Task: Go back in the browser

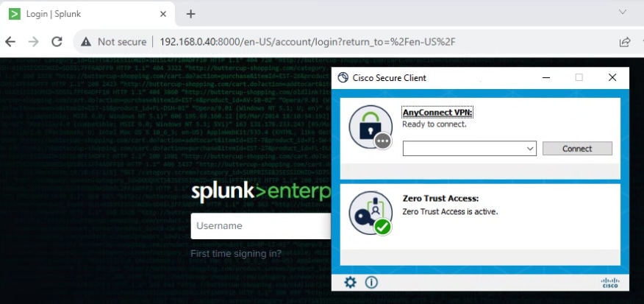Action: (x=10, y=41)
